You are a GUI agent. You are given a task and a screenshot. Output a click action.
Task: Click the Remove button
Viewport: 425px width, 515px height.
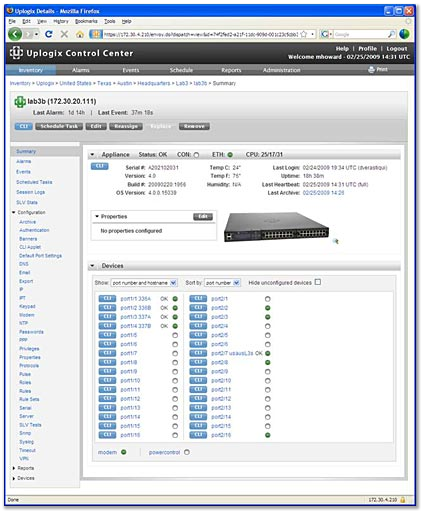[x=194, y=126]
